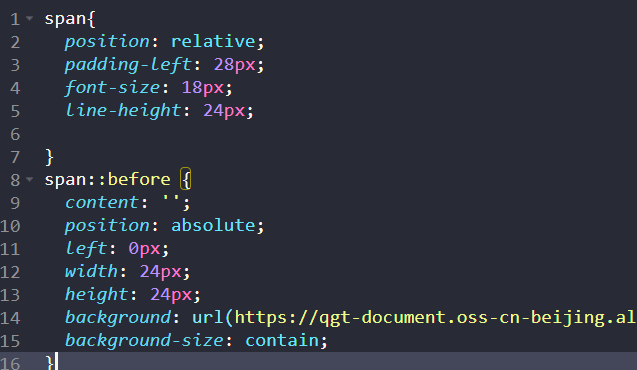Screen dimensions: 637x370
Task: Click the closing brace on line 7
Action: click(49, 157)
